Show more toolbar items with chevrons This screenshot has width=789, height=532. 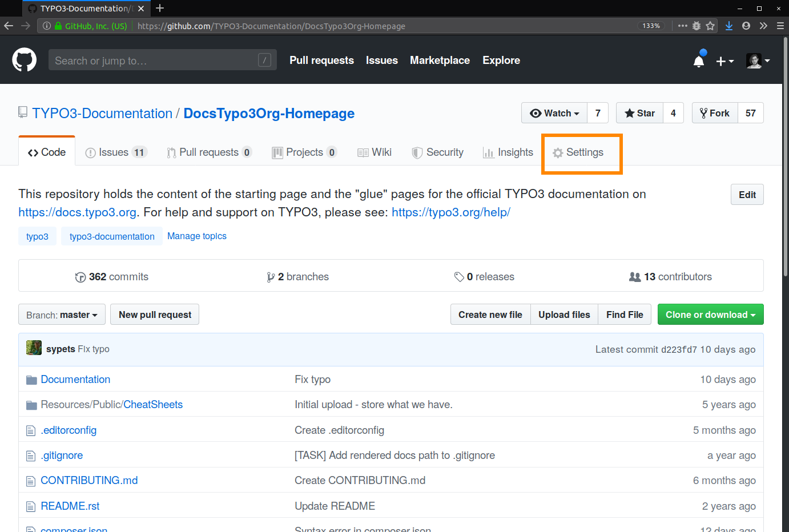(x=763, y=26)
